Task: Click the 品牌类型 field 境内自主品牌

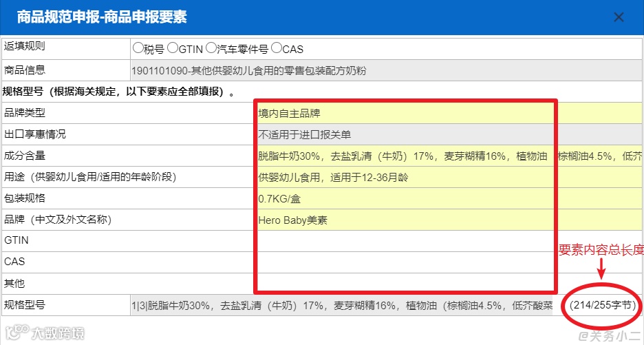Action: [449, 113]
